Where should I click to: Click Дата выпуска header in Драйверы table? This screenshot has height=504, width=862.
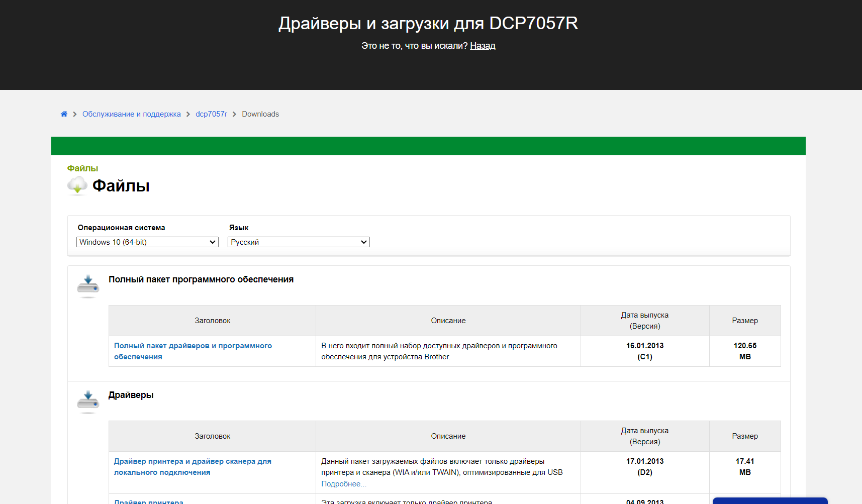coord(645,436)
